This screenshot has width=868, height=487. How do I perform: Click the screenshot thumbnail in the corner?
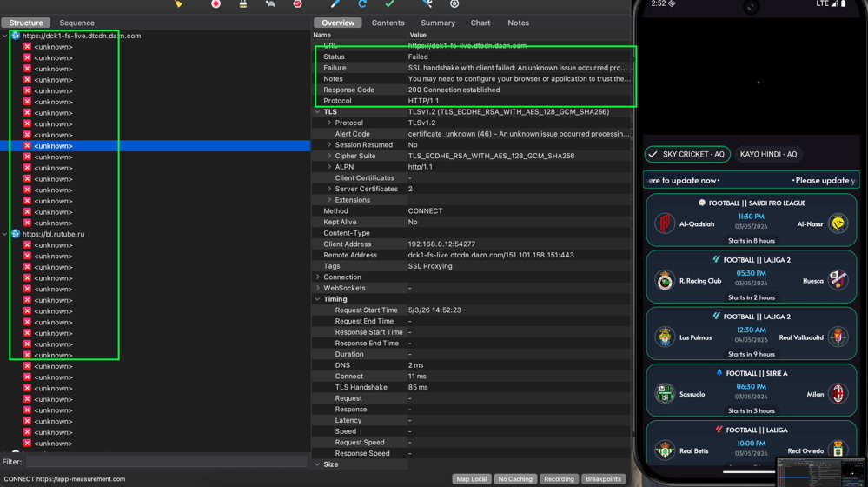(821, 472)
